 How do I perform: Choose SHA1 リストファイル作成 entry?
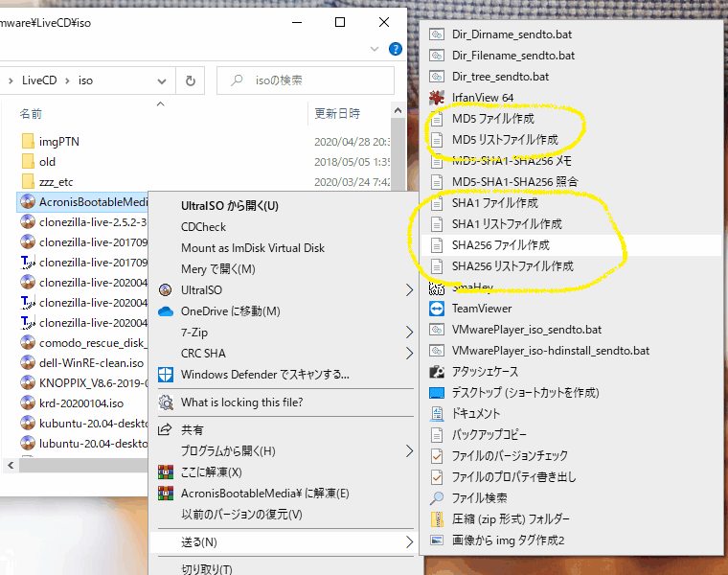507,224
